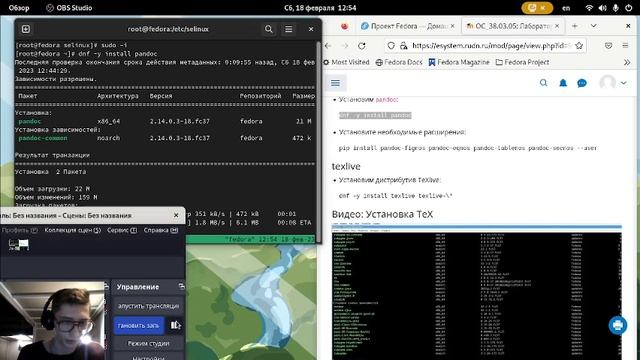The width and height of the screenshot is (640, 360).
Task: Click the padlock site info icon
Action: [x=403, y=46]
